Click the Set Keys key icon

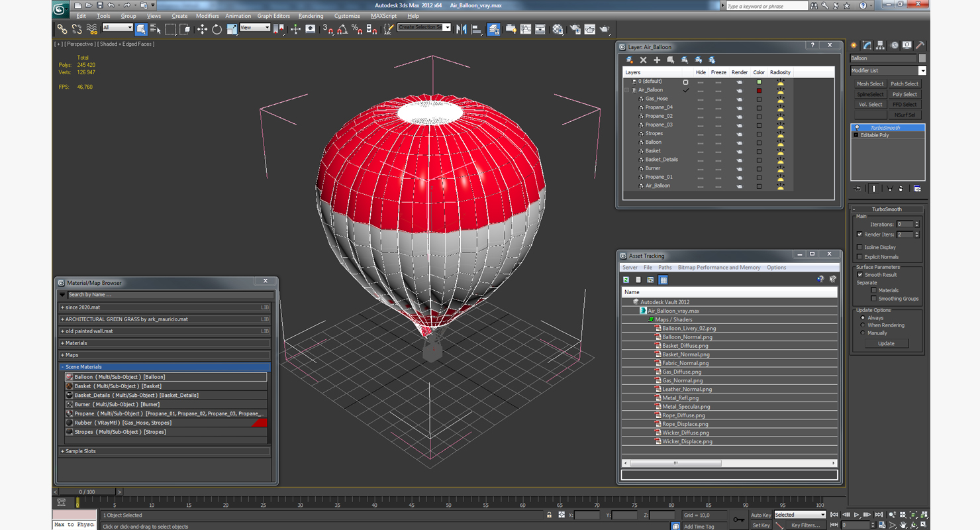point(738,520)
